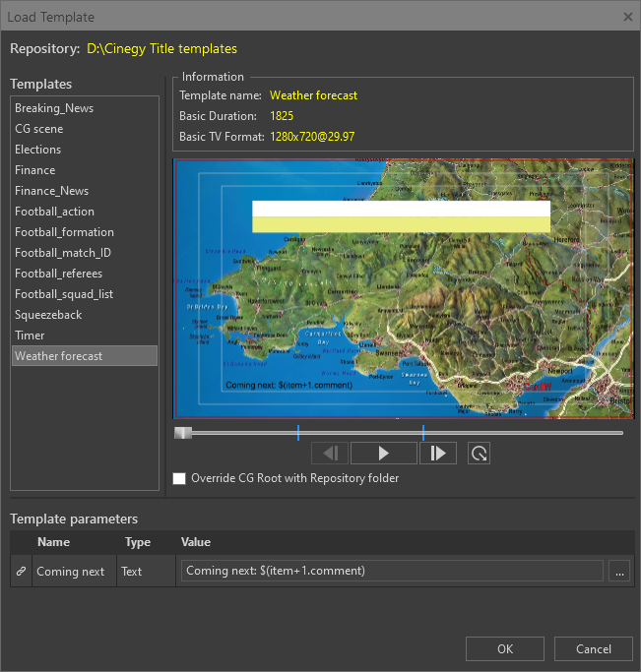
Task: Click the link icon beside Coming next
Action: pos(21,572)
